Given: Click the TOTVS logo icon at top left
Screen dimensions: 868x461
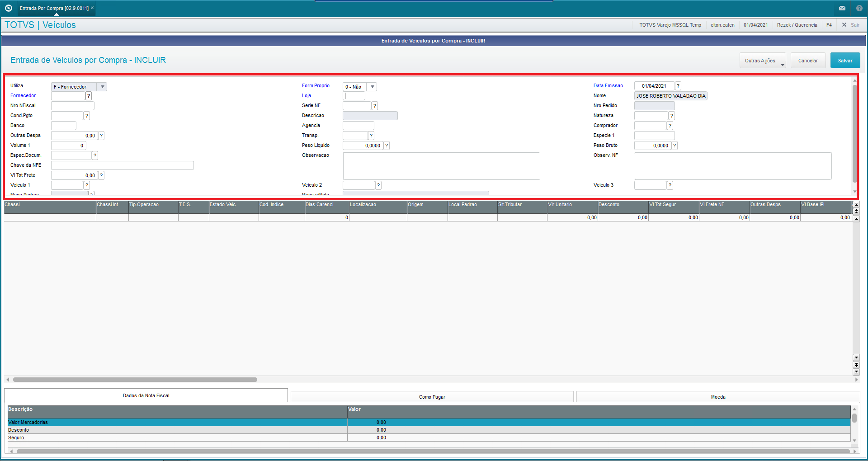Looking at the screenshot, I should (8, 8).
